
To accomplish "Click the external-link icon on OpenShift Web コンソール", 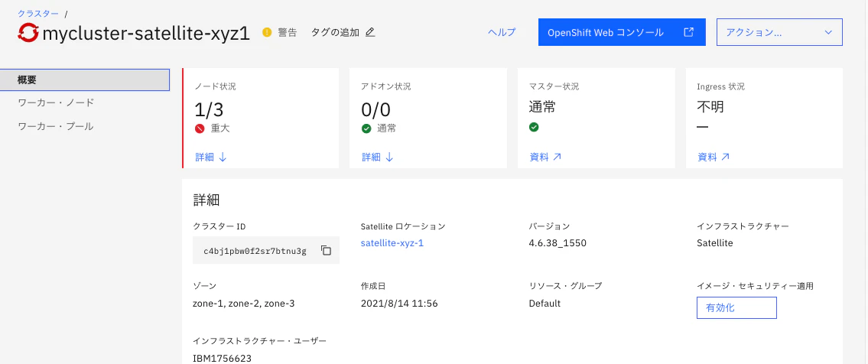I will [688, 32].
